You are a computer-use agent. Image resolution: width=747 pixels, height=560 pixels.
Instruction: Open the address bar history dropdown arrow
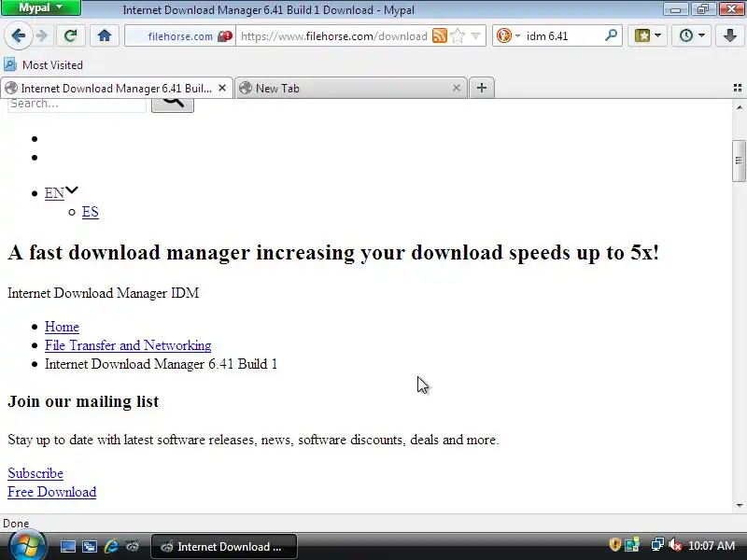tap(475, 35)
